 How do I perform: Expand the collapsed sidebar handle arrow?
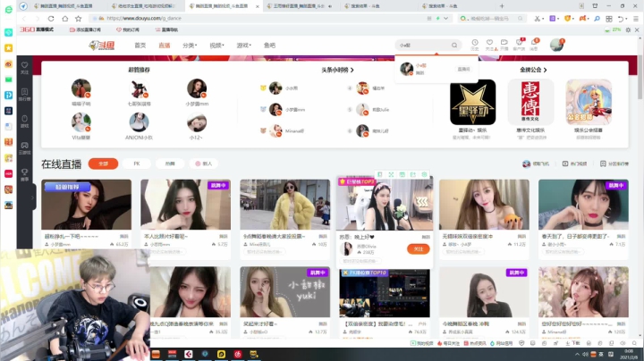click(x=32, y=197)
